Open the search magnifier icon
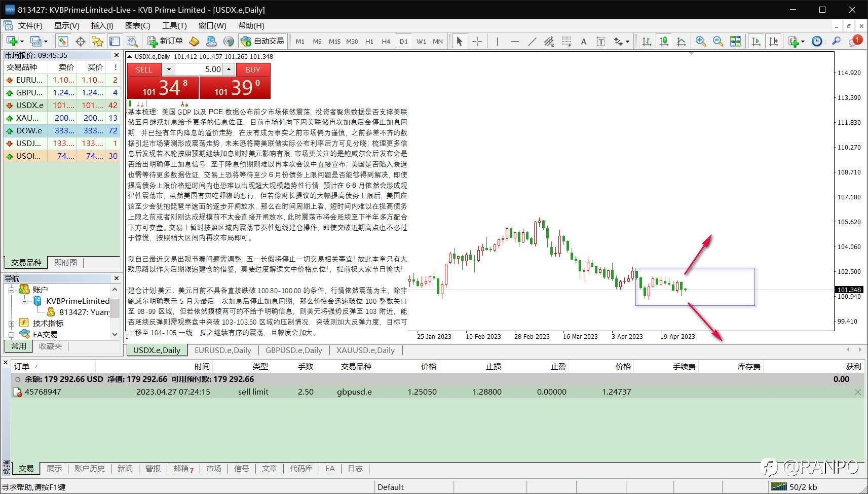The image size is (868, 494). click(x=837, y=41)
